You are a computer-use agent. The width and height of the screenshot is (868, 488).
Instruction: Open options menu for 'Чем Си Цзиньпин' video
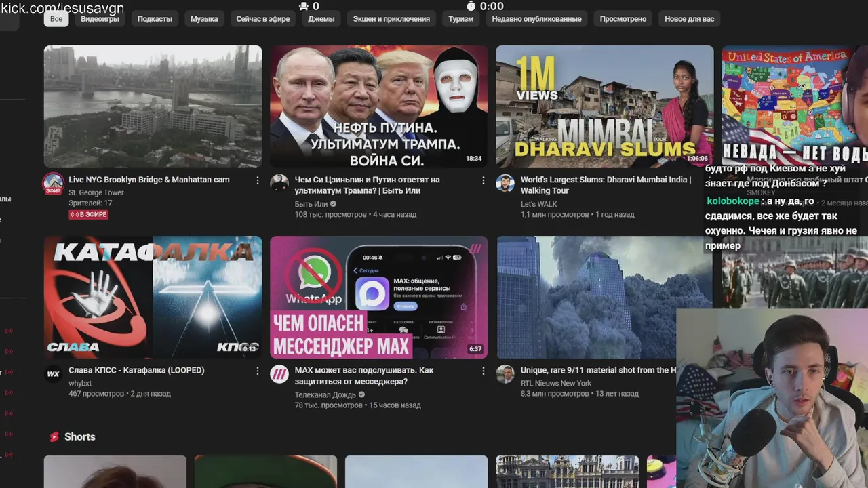pyautogui.click(x=483, y=180)
